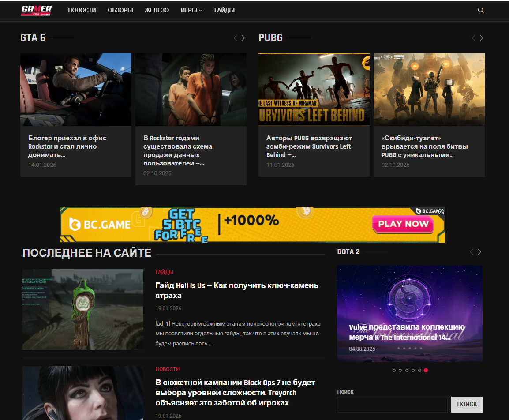The height and width of the screenshot is (420, 509).
Task: Open article about Rockstar user data sale scheme
Action: (178, 150)
